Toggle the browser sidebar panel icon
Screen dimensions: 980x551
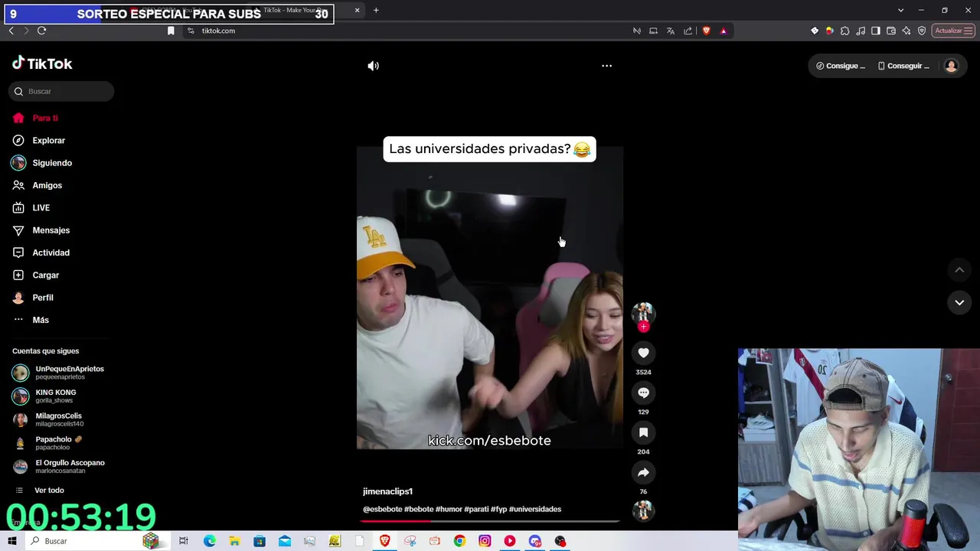pyautogui.click(x=876, y=31)
